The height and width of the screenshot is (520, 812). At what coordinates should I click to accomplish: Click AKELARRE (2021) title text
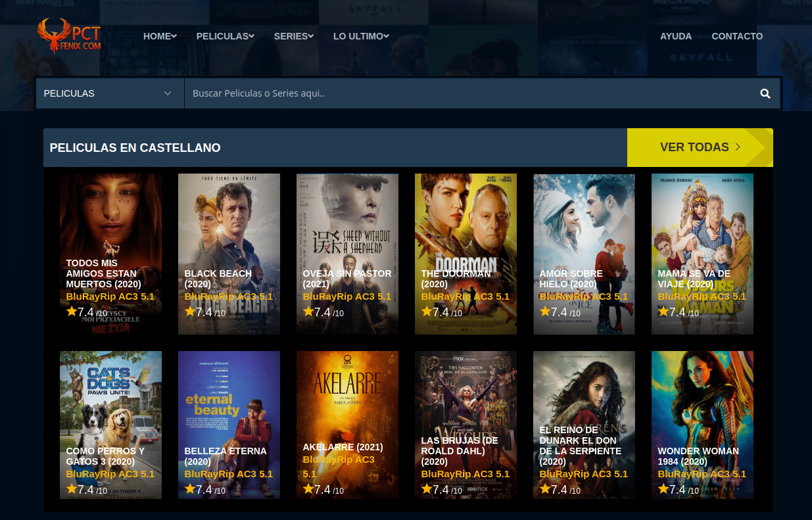tap(343, 447)
